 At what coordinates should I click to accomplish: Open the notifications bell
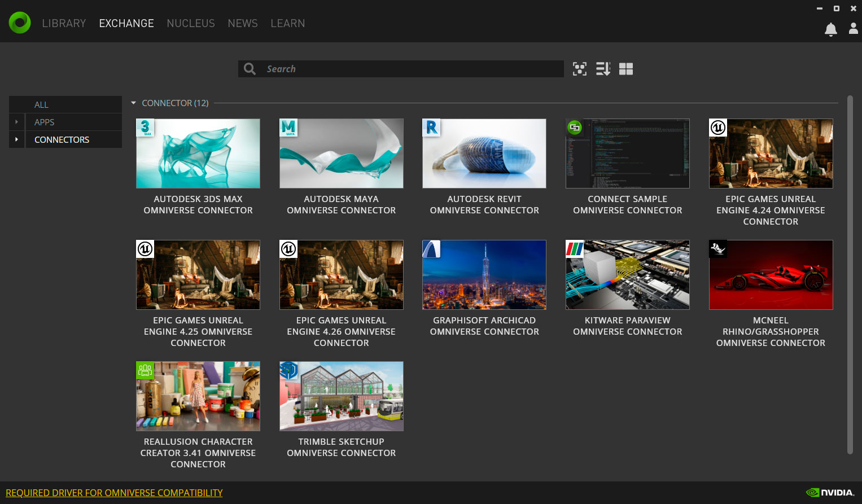[x=831, y=29]
